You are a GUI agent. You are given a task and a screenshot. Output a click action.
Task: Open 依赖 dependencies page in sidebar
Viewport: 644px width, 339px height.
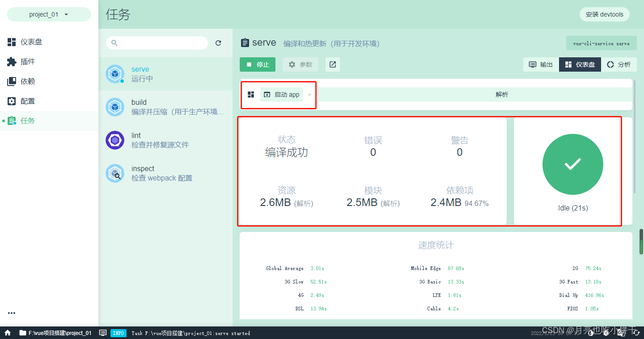point(49,81)
